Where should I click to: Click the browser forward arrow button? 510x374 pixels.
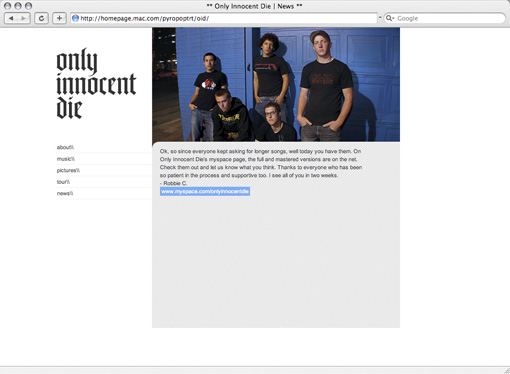pyautogui.click(x=24, y=18)
